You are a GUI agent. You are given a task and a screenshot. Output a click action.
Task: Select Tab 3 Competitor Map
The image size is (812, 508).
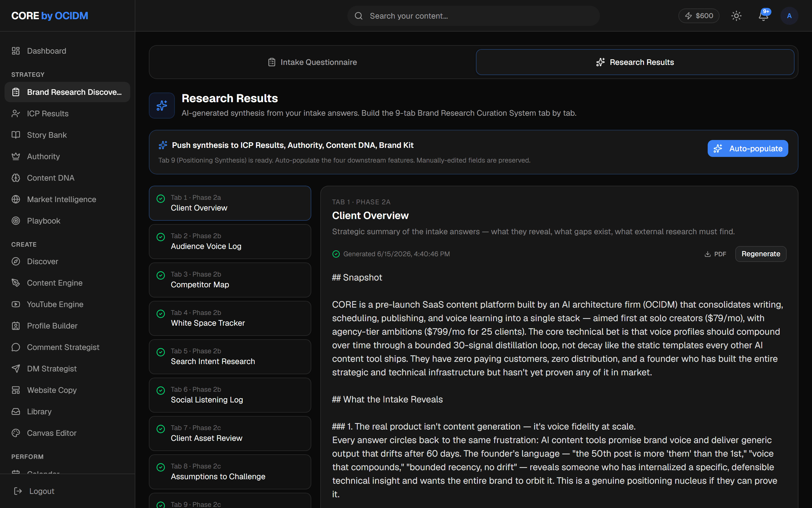(230, 280)
